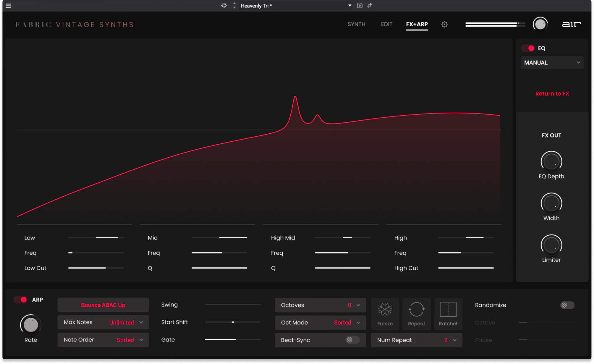Open the hamburger menu
The height and width of the screenshot is (364, 594).
click(x=8, y=6)
